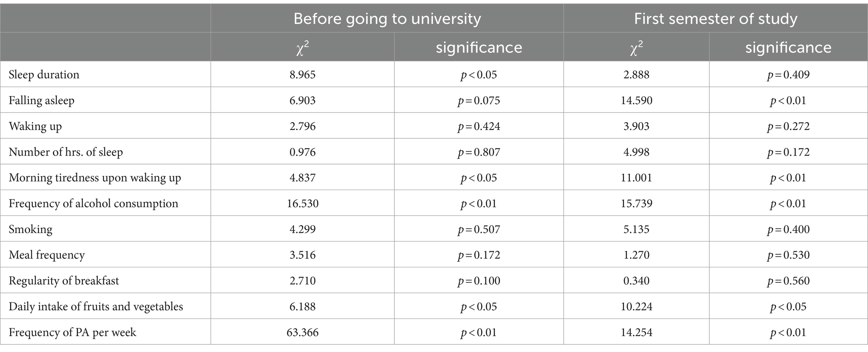This screenshot has height=352, width=868.
Task: Select the 'Waking up' row label
Action: (x=35, y=126)
